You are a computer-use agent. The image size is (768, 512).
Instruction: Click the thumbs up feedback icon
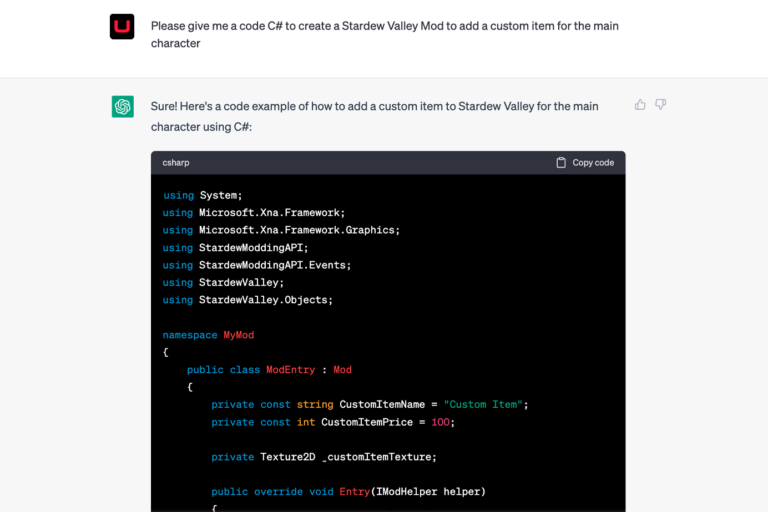pyautogui.click(x=640, y=104)
